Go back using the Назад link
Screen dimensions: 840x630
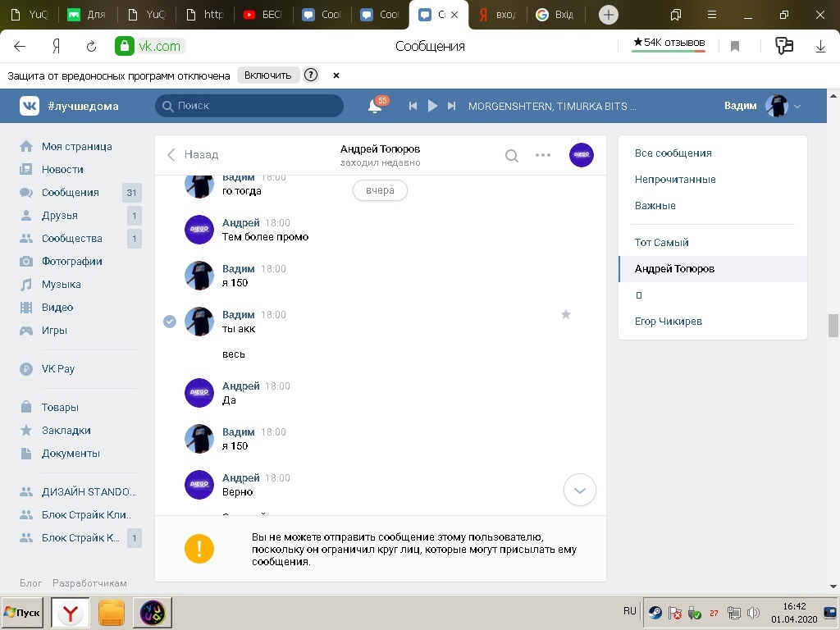(194, 154)
